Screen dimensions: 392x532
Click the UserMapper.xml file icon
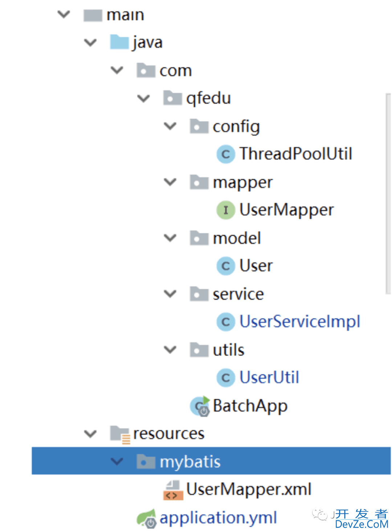(173, 490)
